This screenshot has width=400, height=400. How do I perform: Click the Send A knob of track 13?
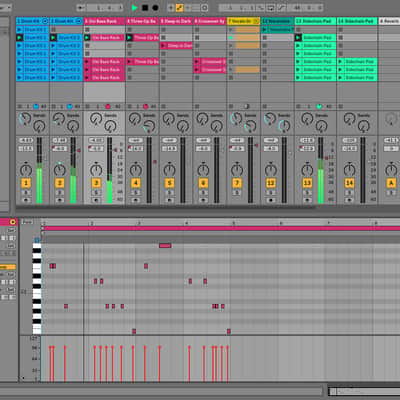307,119
